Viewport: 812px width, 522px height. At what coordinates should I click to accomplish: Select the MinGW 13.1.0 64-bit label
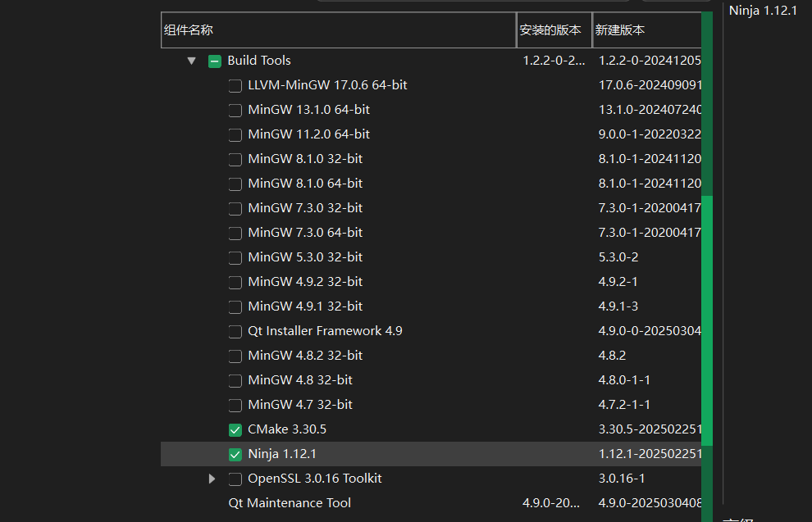[308, 110]
